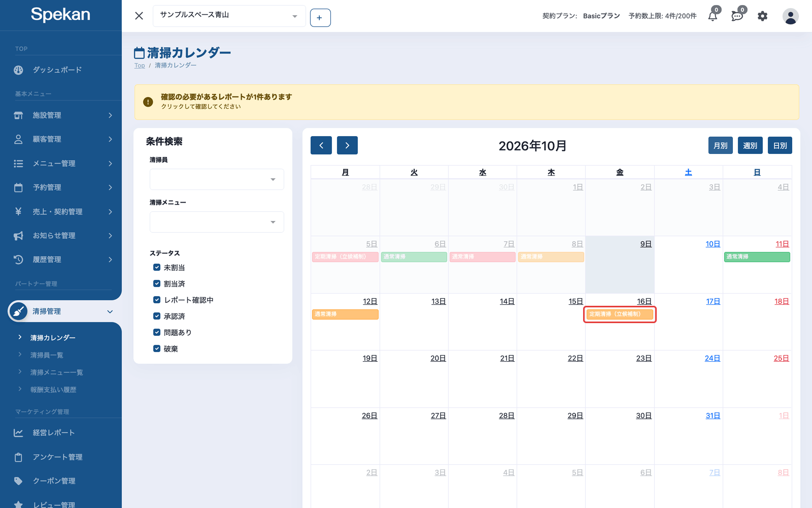Open the notifications bell icon
The width and height of the screenshot is (812, 508).
click(x=713, y=16)
